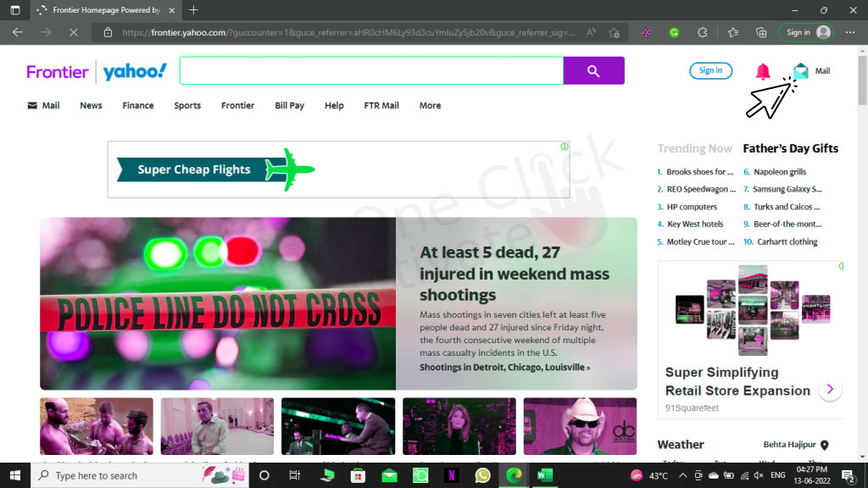Click the green Grammarly extension icon
Image resolution: width=868 pixels, height=488 pixels.
pyautogui.click(x=674, y=33)
